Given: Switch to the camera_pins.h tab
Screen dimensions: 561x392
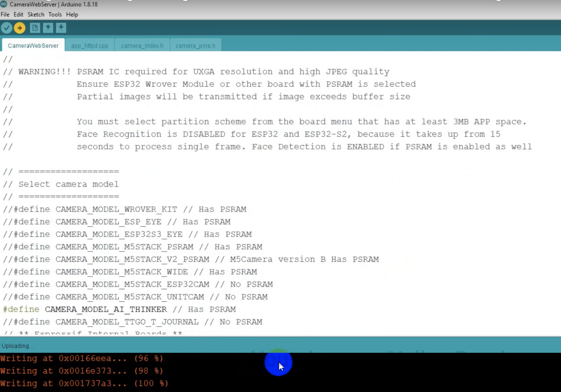Looking at the screenshot, I should coord(195,46).
